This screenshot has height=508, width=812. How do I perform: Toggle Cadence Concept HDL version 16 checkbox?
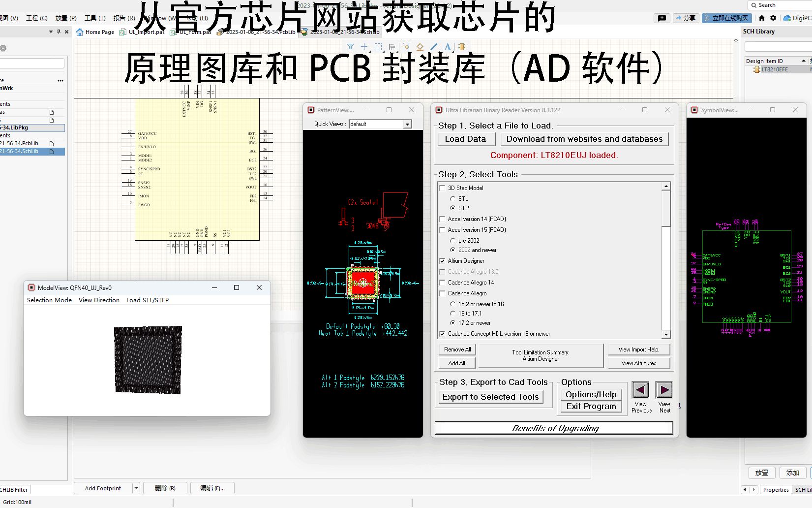(x=442, y=334)
